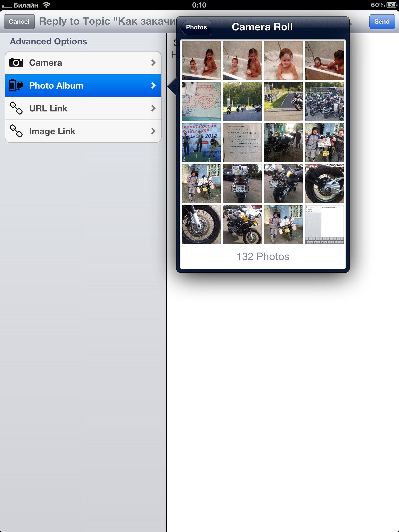This screenshot has width=399, height=532.
Task: Choose the printed document page photo
Action: click(242, 143)
